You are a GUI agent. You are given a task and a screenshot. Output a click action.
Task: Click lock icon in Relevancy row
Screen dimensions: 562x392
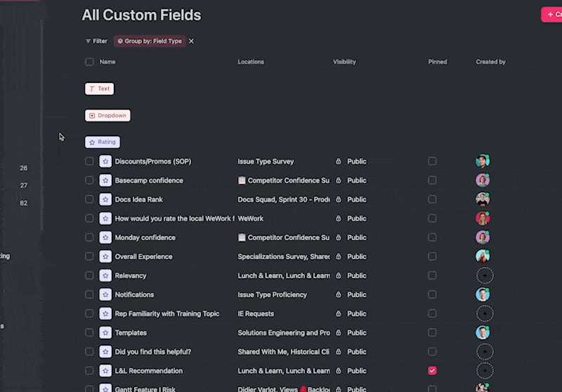coord(339,275)
